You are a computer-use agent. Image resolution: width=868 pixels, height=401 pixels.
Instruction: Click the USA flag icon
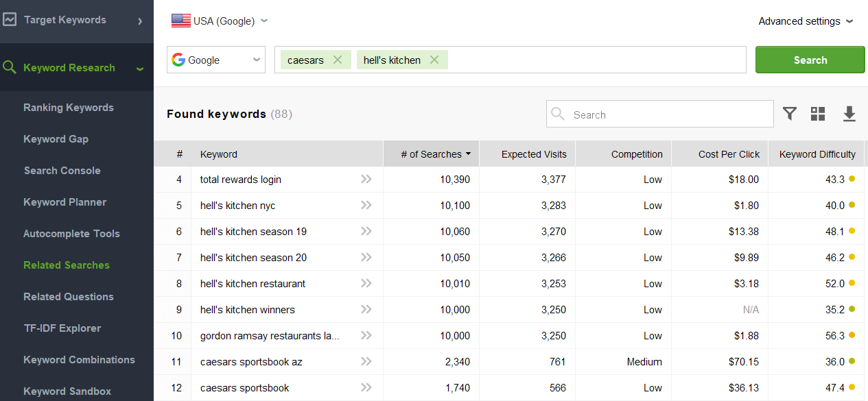pyautogui.click(x=181, y=21)
